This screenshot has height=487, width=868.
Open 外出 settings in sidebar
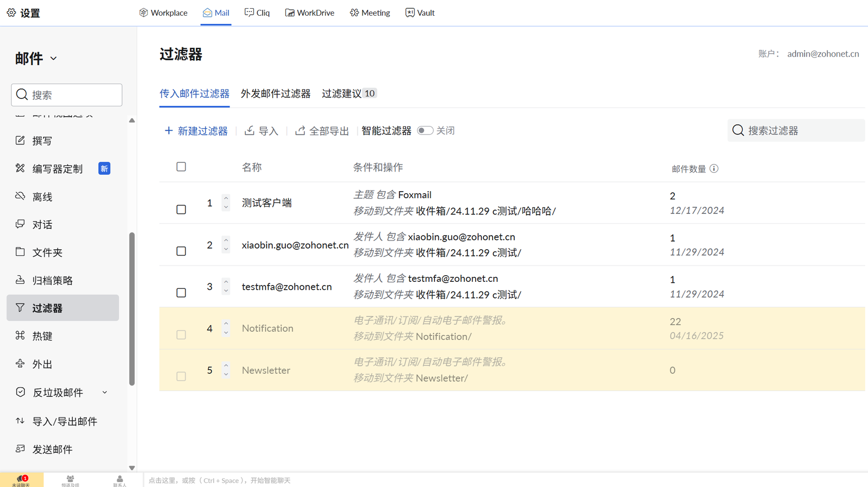click(x=63, y=364)
